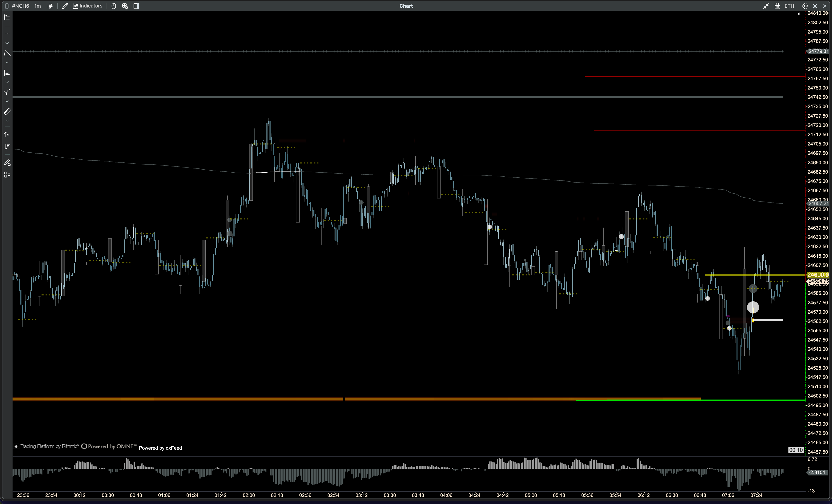This screenshot has width=832, height=504.
Task: Expand the ruler tool options chevron
Action: 7,121
